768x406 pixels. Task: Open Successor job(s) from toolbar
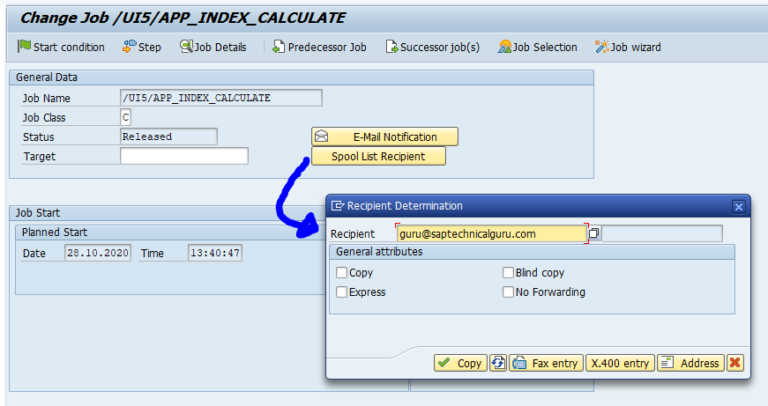tap(432, 47)
